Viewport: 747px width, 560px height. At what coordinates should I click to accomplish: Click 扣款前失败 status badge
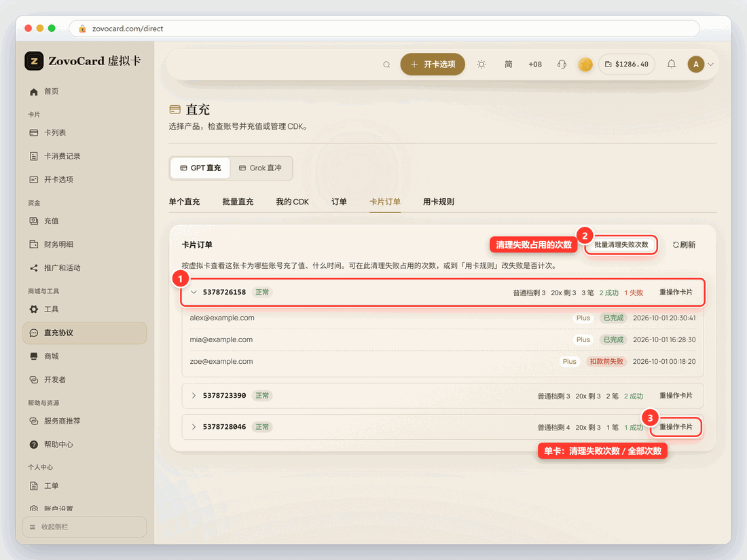coord(606,361)
